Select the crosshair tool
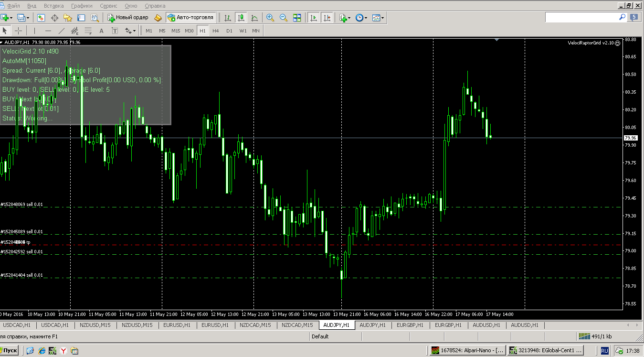The height and width of the screenshot is (357, 644). [x=18, y=31]
